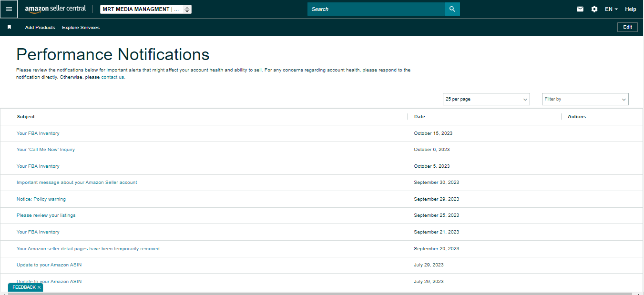
Task: Open the Filter by dropdown
Action: click(585, 99)
